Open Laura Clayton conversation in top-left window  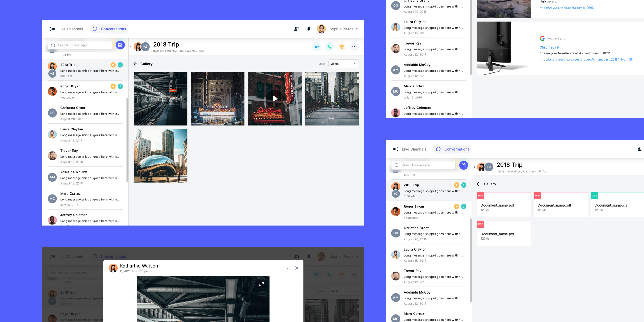85,134
